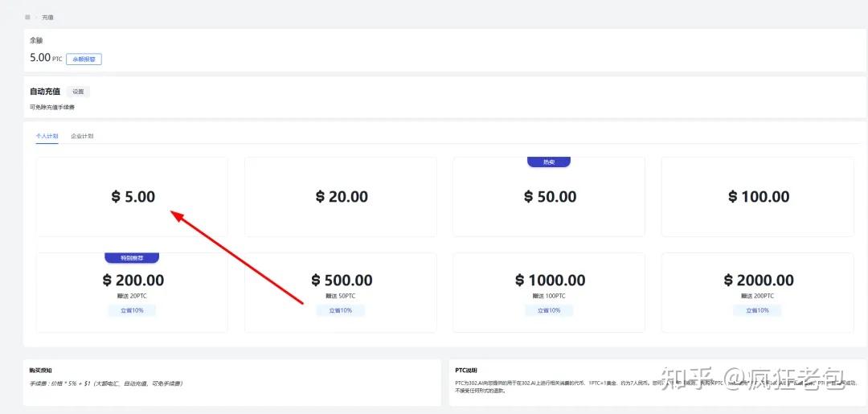The height and width of the screenshot is (414, 868).
Task: Pick the $100.00 recharge card
Action: point(758,197)
